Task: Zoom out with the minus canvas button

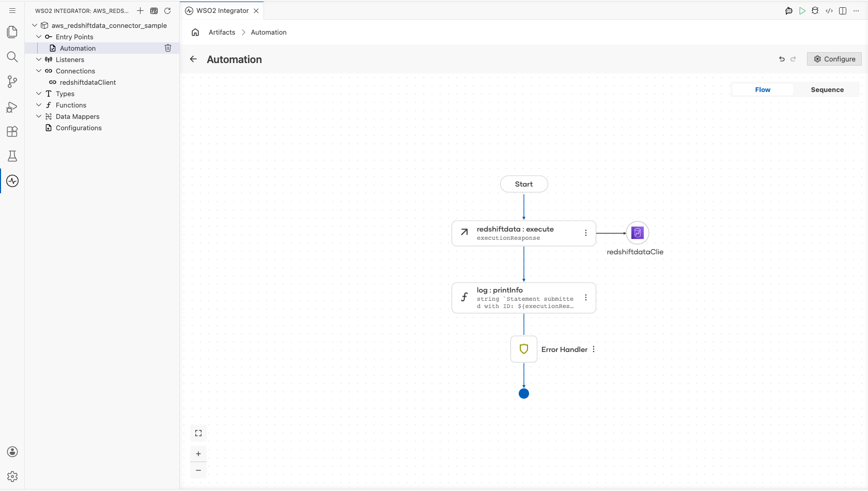Action: click(198, 470)
